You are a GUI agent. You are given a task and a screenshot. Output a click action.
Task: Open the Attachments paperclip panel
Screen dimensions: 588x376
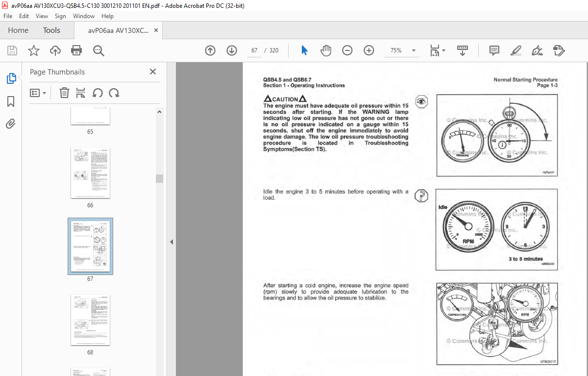click(11, 124)
